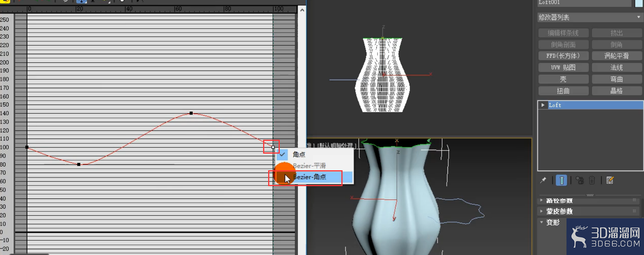Click the 倒角 modifier button
This screenshot has height=255, width=644.
617,44
